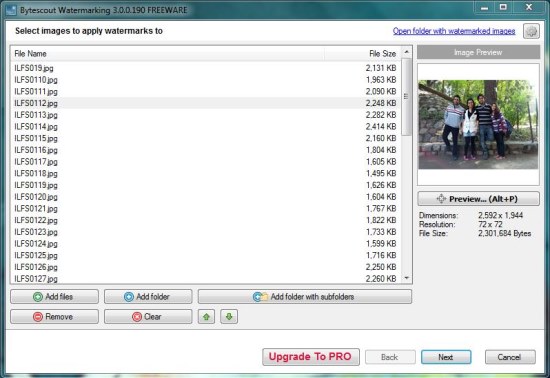Select file ILFS0126.jpg
The width and height of the screenshot is (550, 378).
point(206,267)
